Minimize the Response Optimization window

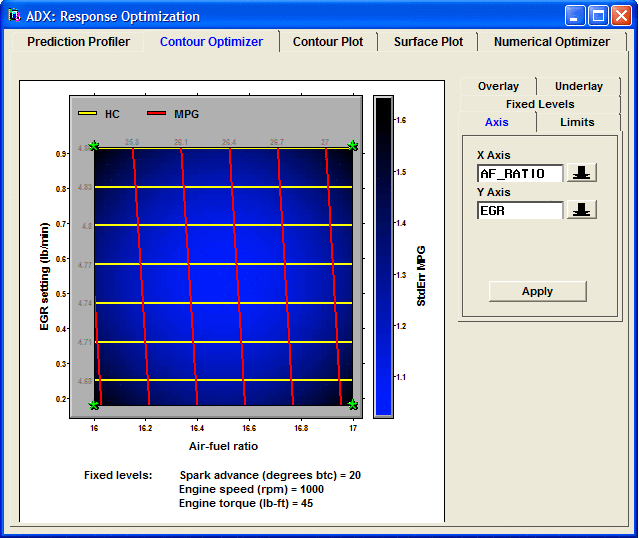[575, 16]
